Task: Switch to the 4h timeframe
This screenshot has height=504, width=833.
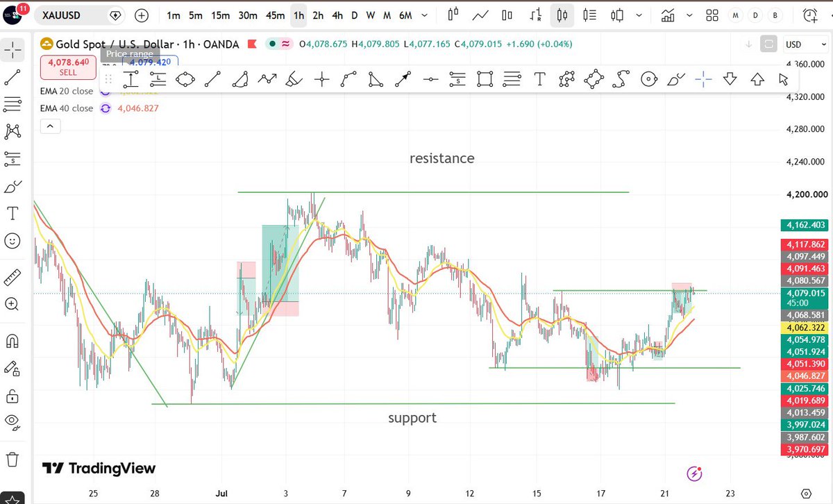Action: [x=337, y=15]
